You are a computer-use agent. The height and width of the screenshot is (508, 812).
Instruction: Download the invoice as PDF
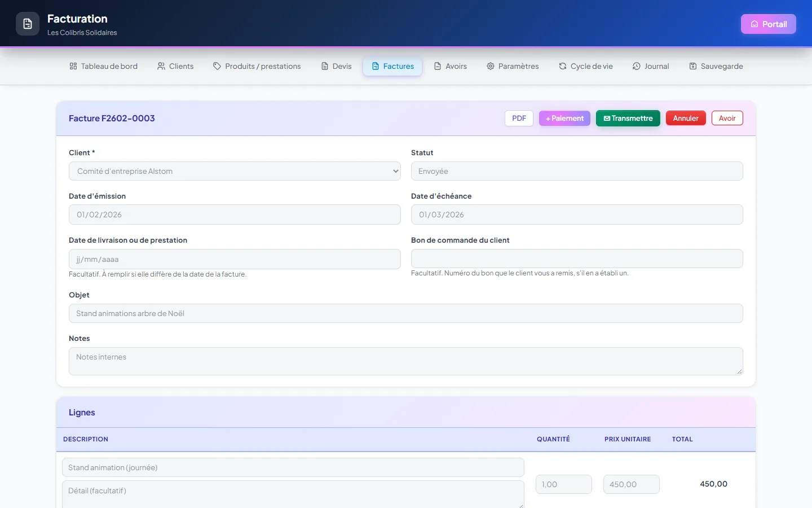point(519,119)
